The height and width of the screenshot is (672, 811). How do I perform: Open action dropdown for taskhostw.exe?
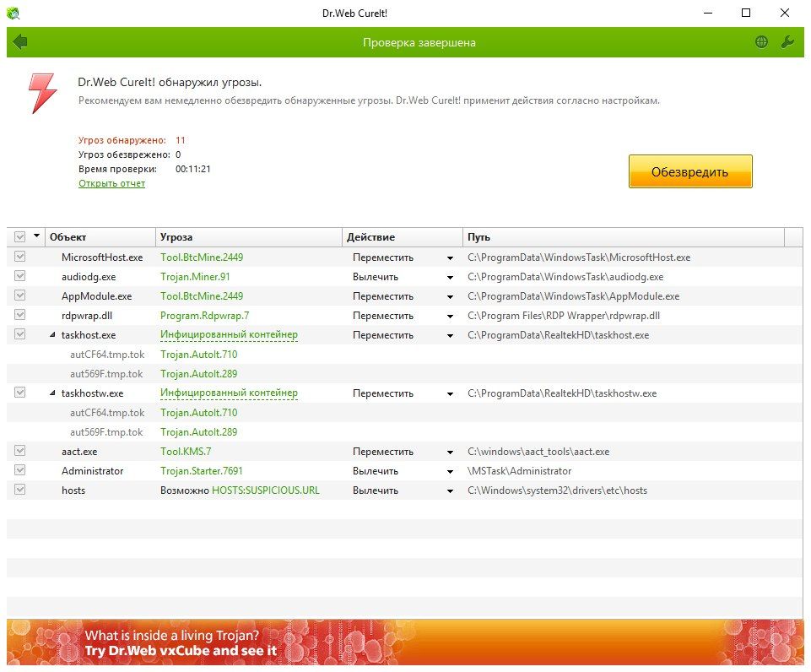pos(450,393)
